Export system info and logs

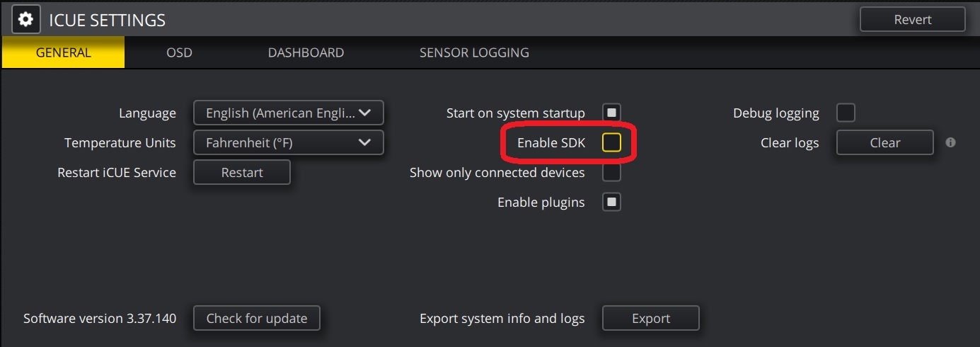coord(651,318)
